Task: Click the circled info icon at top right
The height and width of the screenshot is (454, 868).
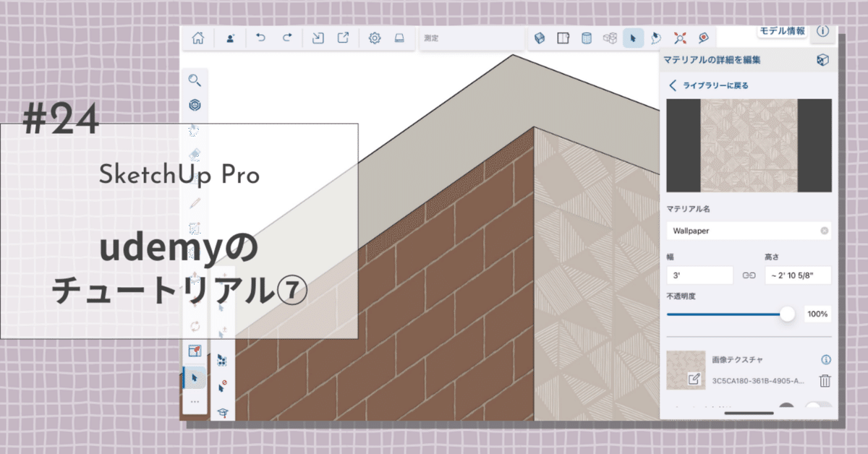Action: [x=822, y=31]
